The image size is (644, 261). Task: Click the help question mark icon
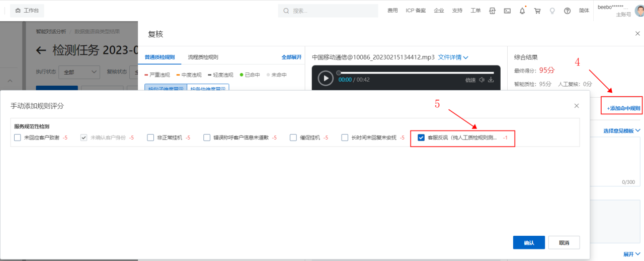[x=567, y=11]
